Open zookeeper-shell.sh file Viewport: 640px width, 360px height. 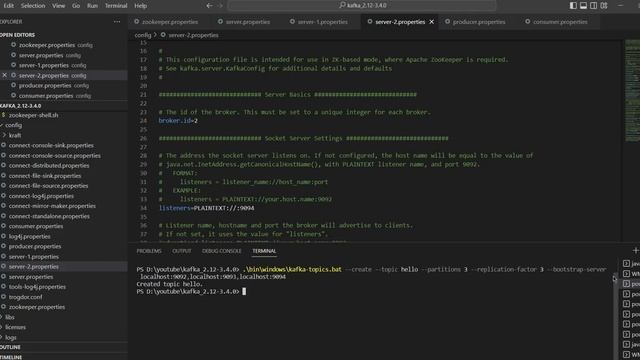click(x=33, y=115)
